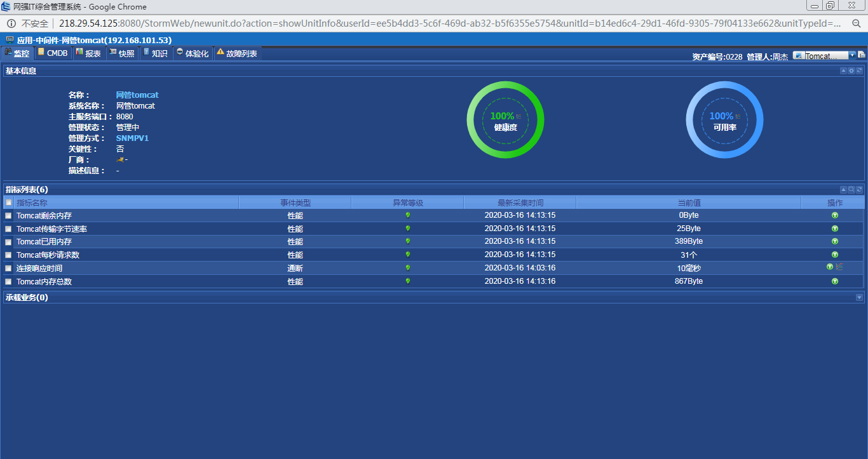
Task: Click the threshold icon for Tomcat传输字节速率
Action: click(x=835, y=228)
